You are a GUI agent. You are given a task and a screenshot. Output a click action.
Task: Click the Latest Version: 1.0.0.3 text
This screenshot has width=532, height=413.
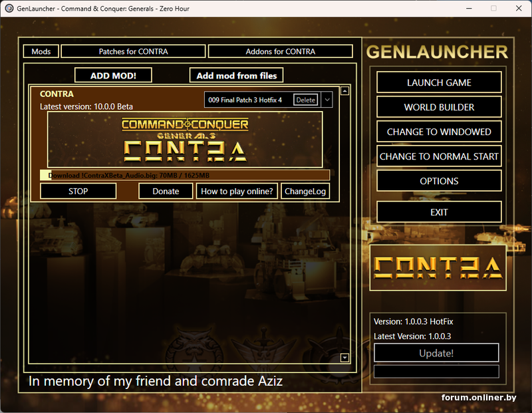tap(412, 337)
